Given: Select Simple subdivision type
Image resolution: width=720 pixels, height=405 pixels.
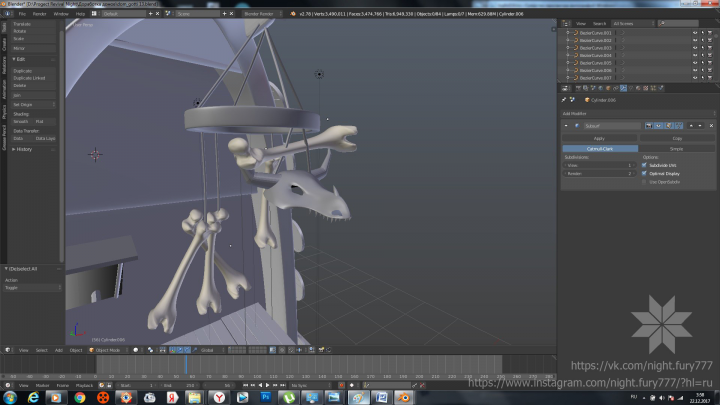Looking at the screenshot, I should pos(676,149).
